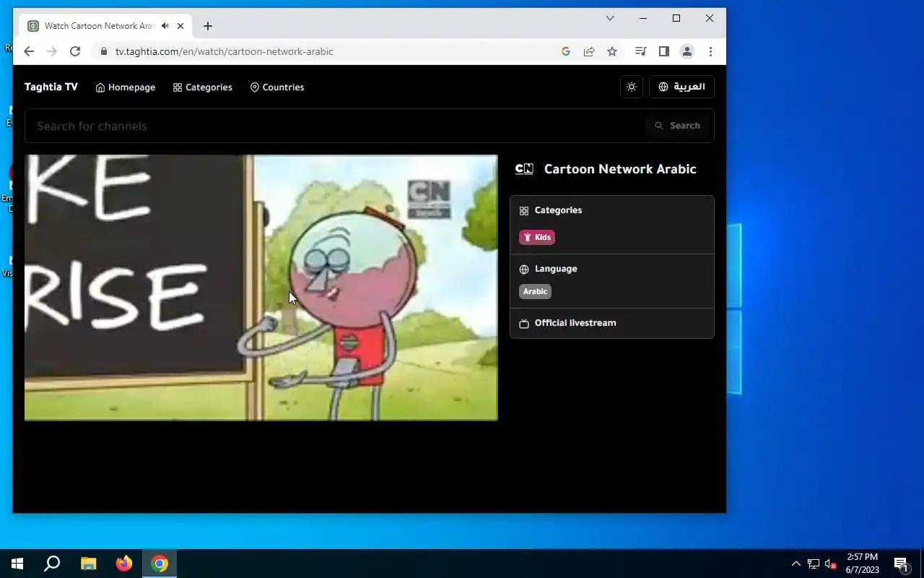The height and width of the screenshot is (578, 924).
Task: Click the Language globe icon in panel
Action: [524, 269]
